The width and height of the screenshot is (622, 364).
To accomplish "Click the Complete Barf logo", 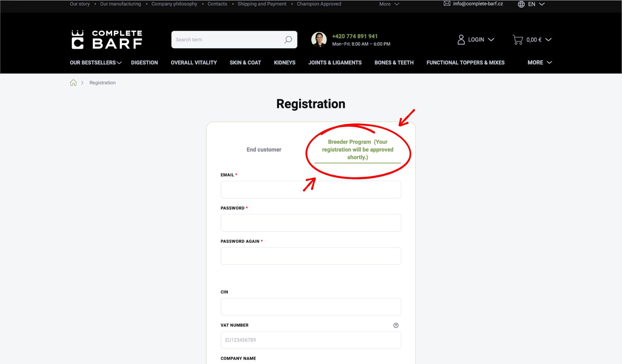I will click(107, 40).
